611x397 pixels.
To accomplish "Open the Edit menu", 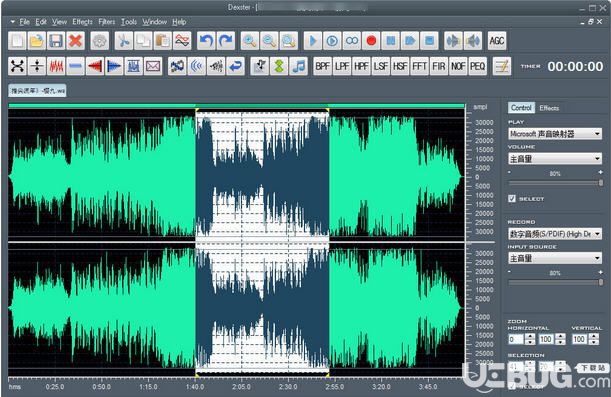I will (x=41, y=22).
